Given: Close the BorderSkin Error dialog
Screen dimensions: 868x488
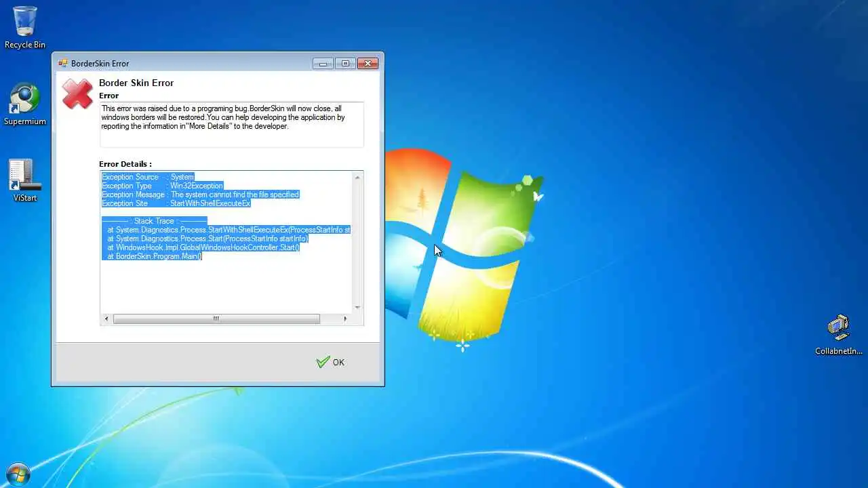Looking at the screenshot, I should 368,64.
